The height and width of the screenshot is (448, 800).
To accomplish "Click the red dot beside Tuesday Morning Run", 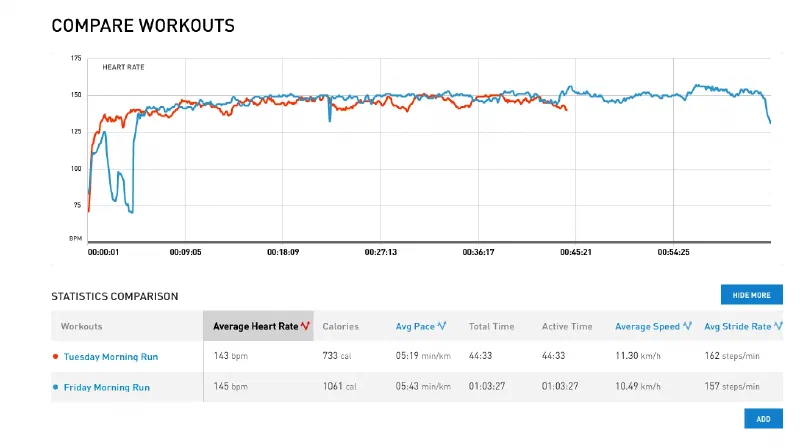I will [x=55, y=356].
